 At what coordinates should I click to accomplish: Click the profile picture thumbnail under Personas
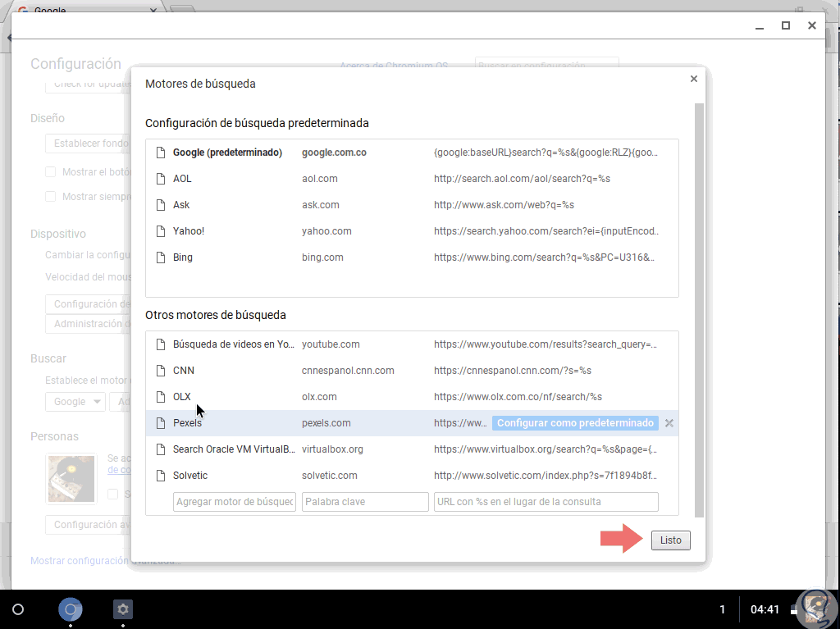[71, 479]
